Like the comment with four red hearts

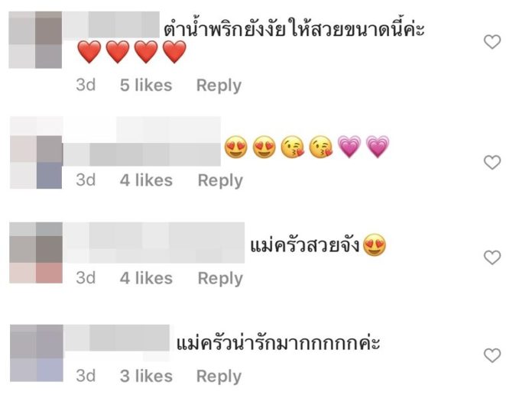tap(492, 42)
